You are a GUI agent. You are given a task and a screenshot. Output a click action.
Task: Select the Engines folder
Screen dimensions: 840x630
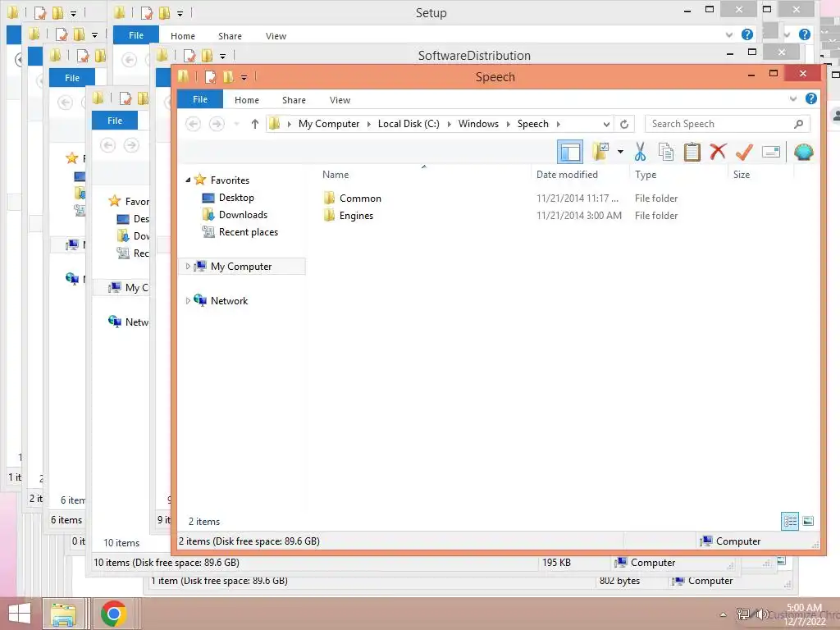click(x=356, y=216)
